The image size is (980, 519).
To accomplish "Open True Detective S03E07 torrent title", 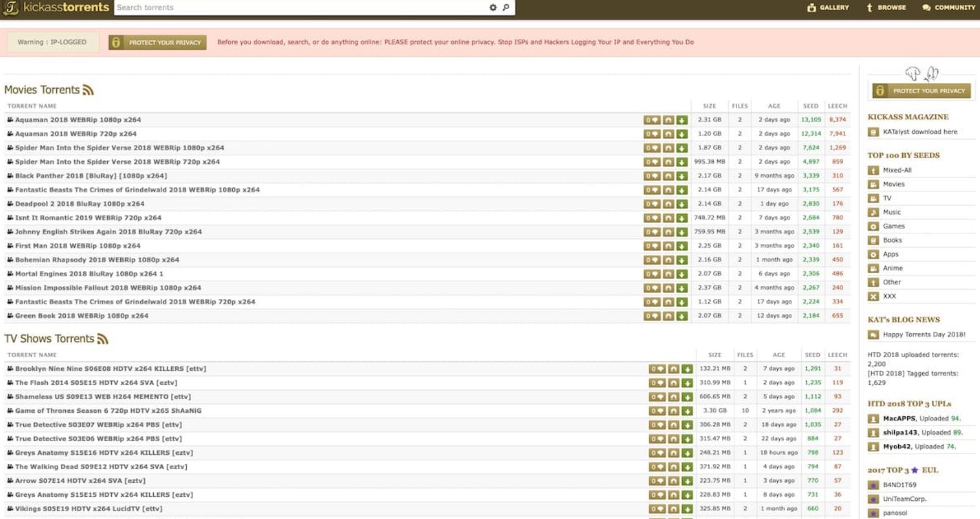I will tap(98, 425).
